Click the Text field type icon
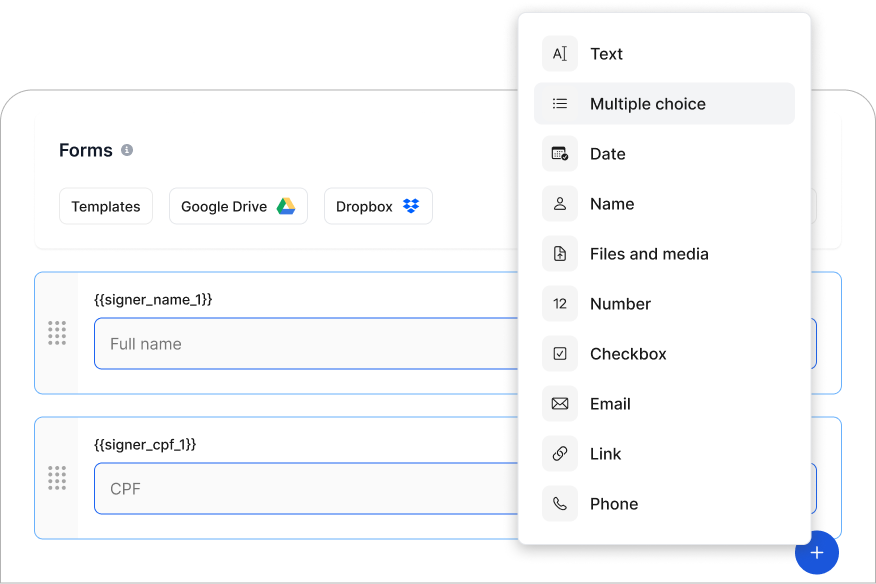The image size is (876, 584). 560,54
